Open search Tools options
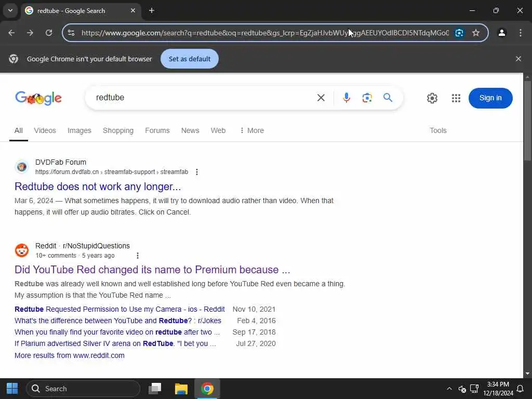Image resolution: width=532 pixels, height=399 pixels. click(438, 130)
